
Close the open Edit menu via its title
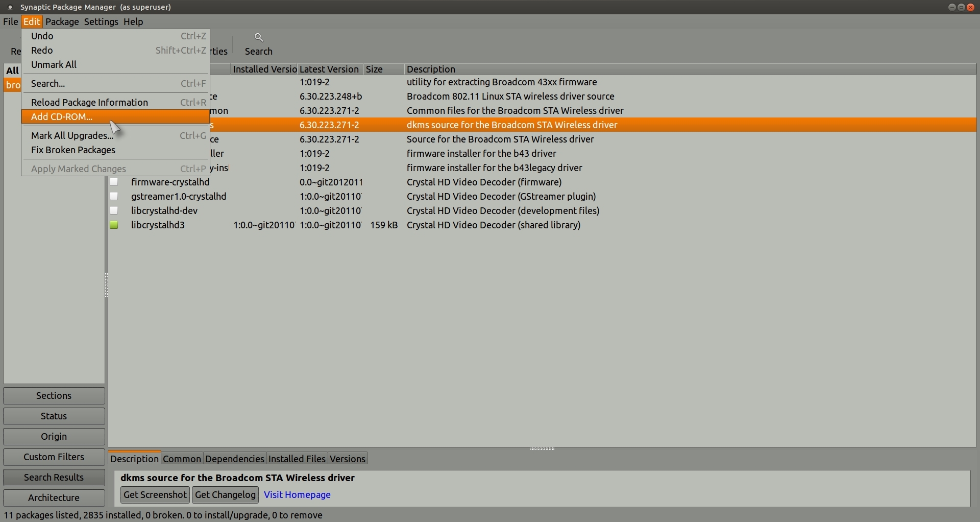[x=32, y=21]
